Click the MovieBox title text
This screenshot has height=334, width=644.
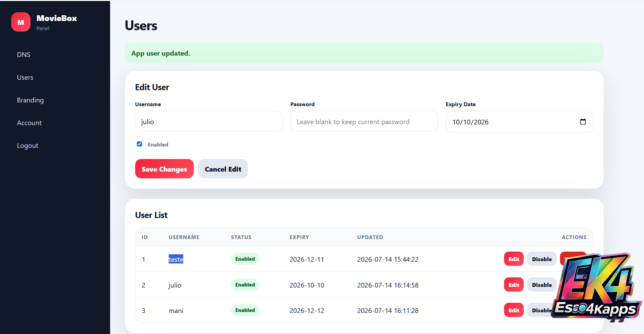pos(57,18)
